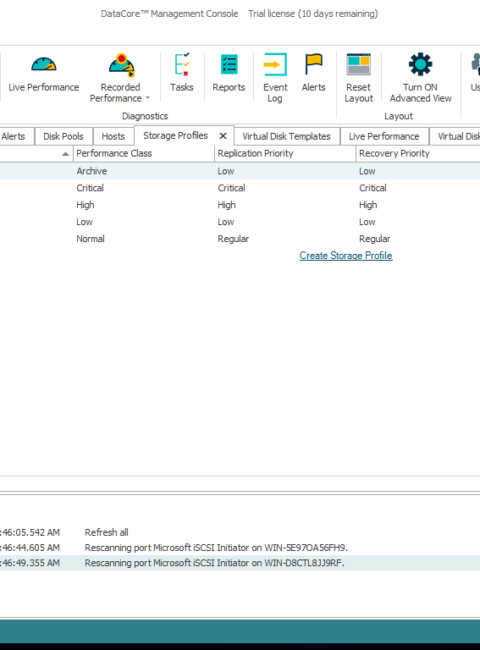Click the Reset Layout icon
This screenshot has height=650, width=480.
tap(359, 64)
